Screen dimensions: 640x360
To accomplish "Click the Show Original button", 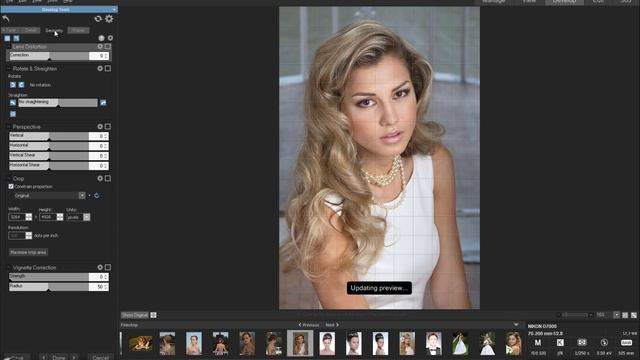I will tap(135, 315).
